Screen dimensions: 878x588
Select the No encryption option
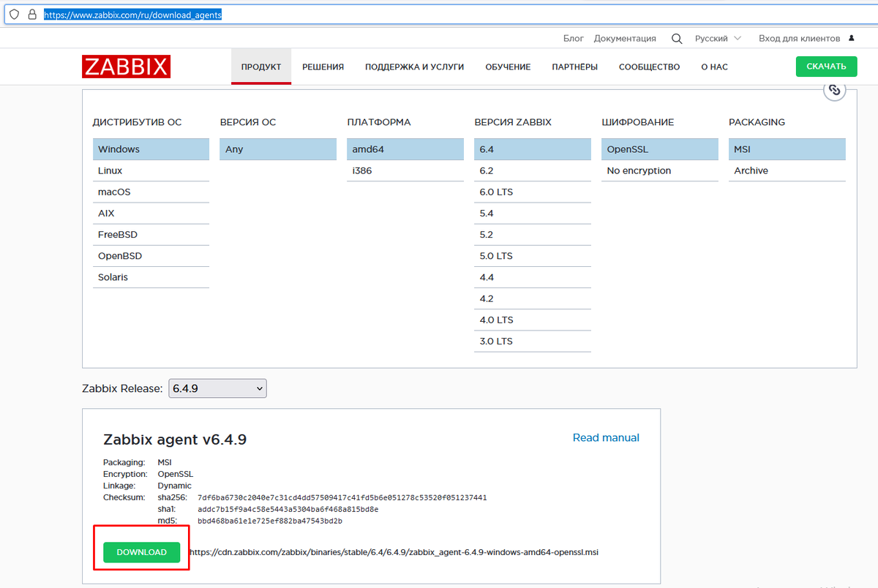(660, 170)
